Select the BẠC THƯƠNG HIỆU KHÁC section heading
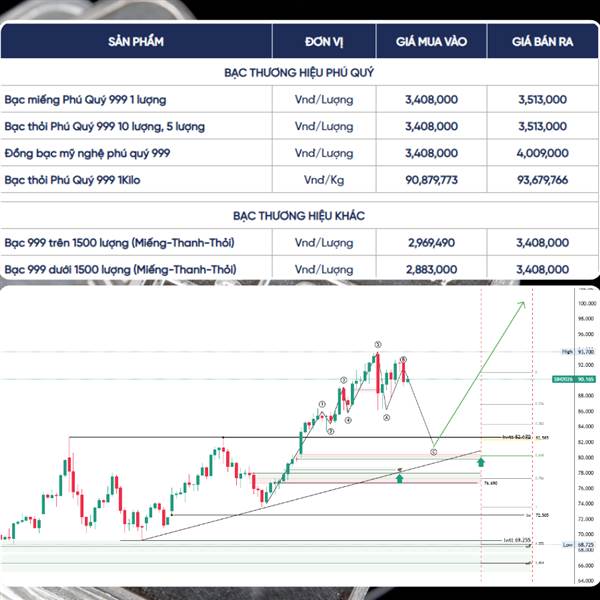Image resolution: width=600 pixels, height=600 pixels. (299, 215)
